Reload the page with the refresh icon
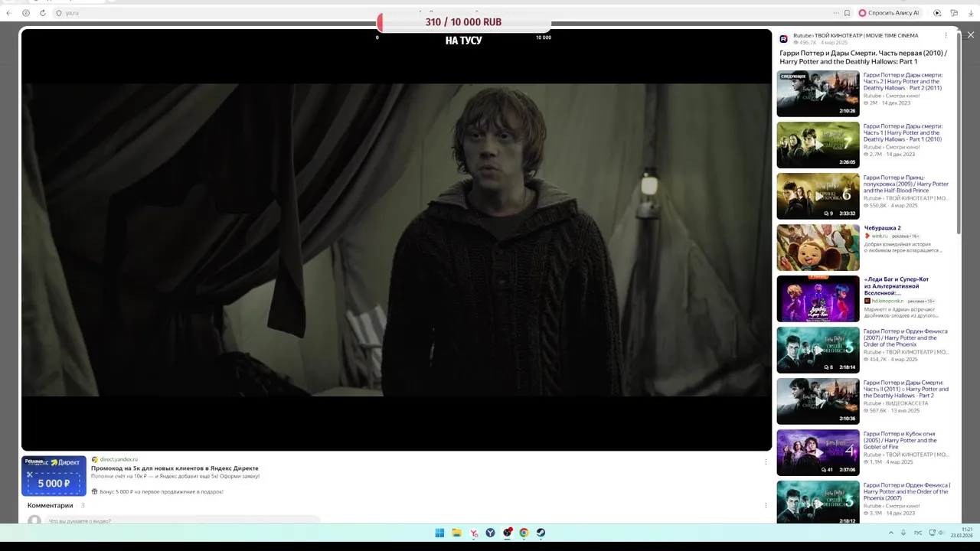This screenshot has height=551, width=980. pos(42,13)
